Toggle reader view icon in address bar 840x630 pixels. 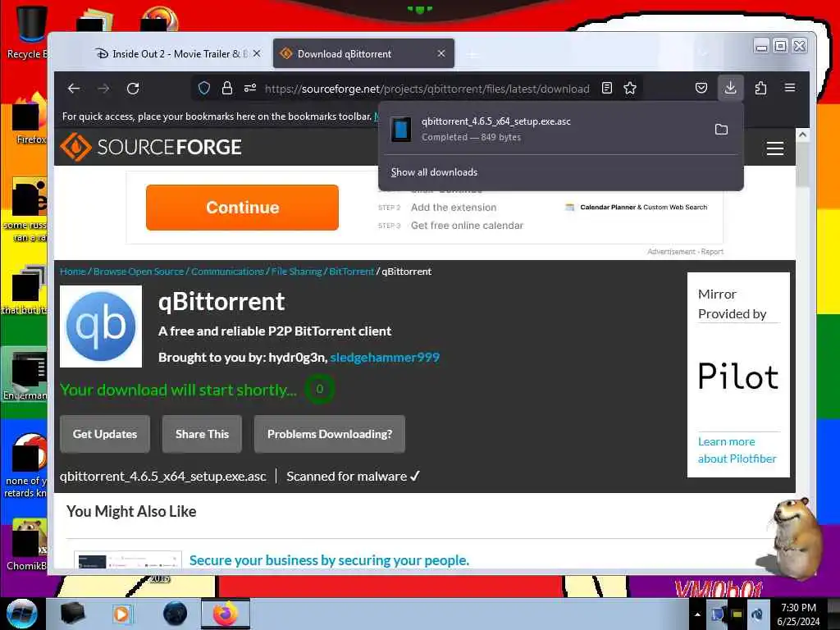[607, 89]
